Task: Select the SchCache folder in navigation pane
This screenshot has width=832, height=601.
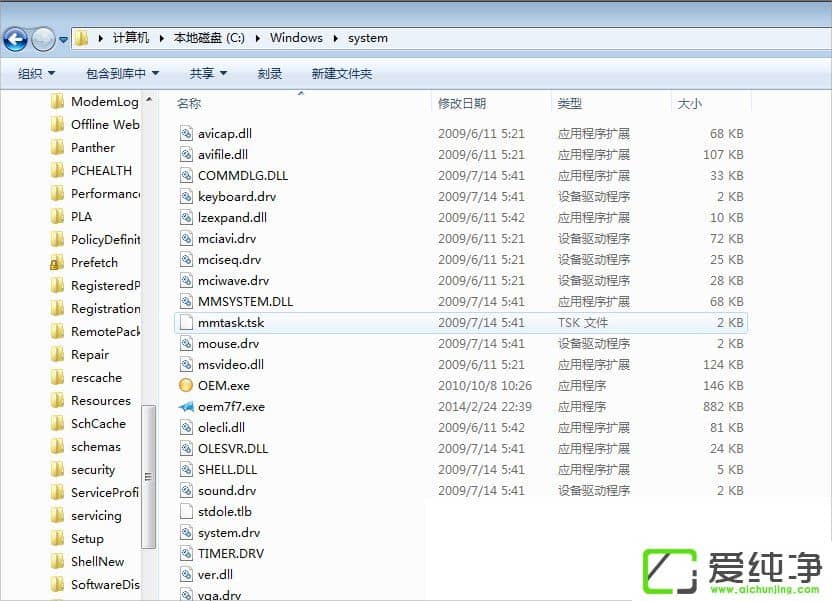Action: tap(88, 423)
